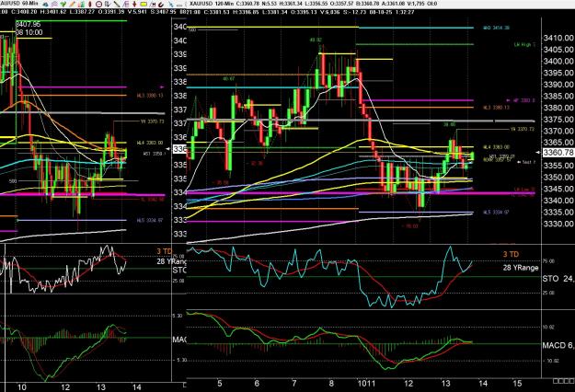Click the 3 TD label in 120-Min chart
This screenshot has height=392, width=575.
[x=511, y=254]
